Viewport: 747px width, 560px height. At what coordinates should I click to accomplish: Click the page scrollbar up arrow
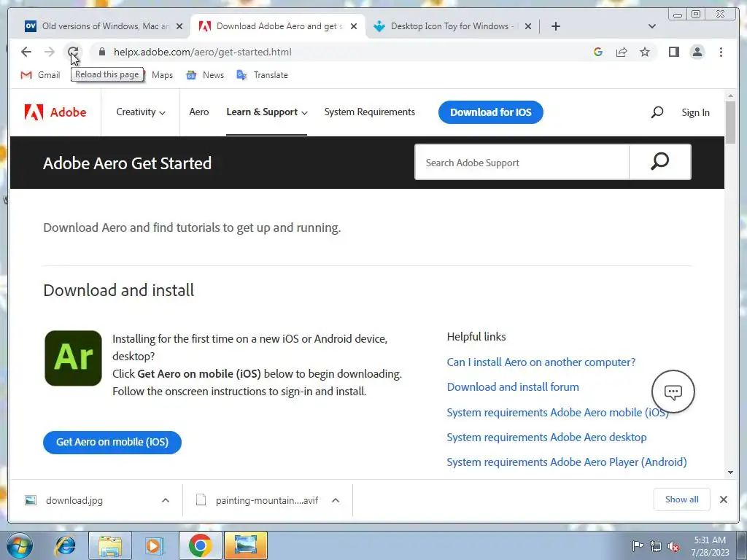[x=730, y=97]
